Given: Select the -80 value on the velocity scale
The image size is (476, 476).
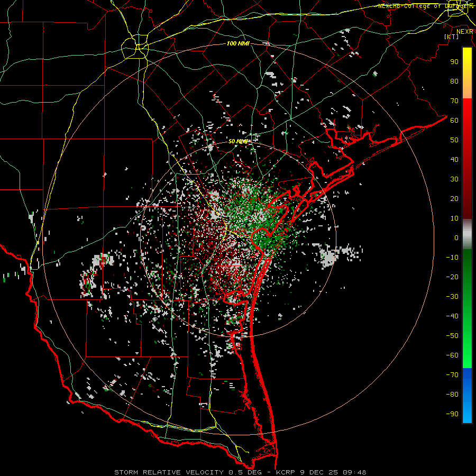Looking at the screenshot, I should coord(452,395).
